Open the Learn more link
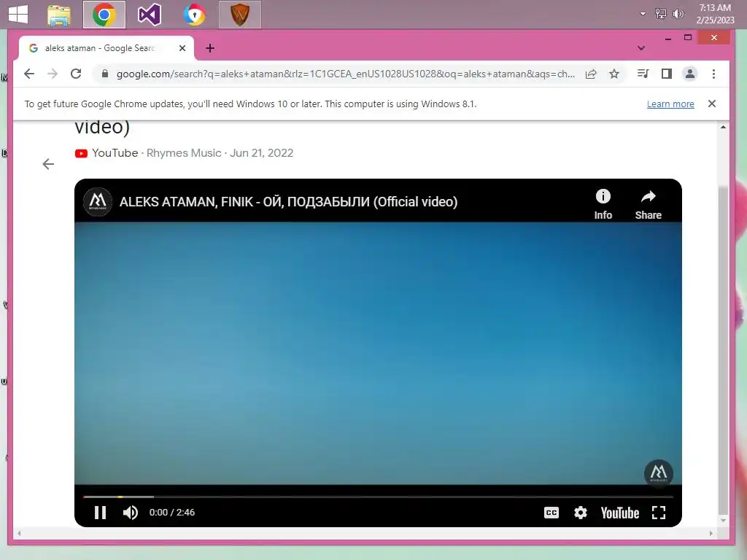The image size is (747, 560). click(x=670, y=104)
